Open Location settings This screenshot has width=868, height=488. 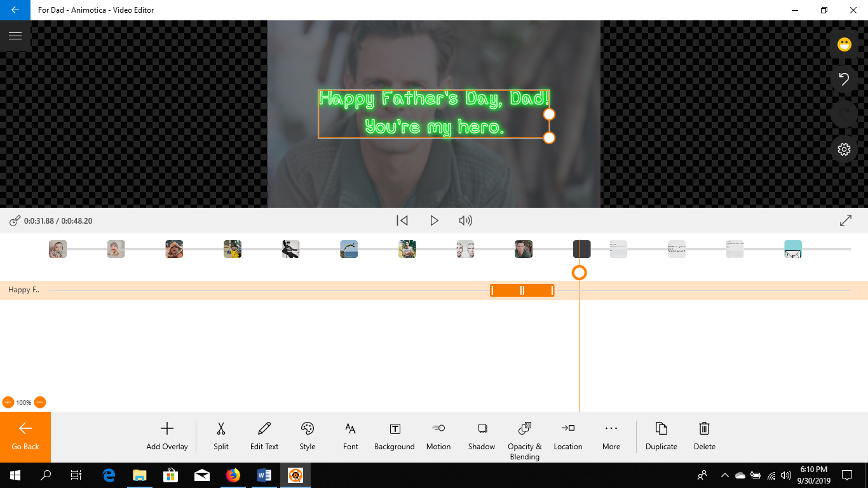[x=568, y=437]
